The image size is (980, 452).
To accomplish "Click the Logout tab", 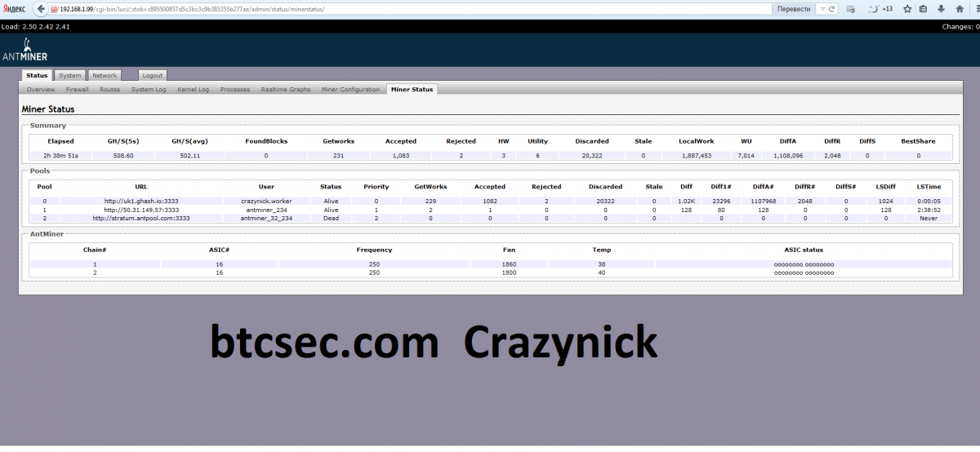I will click(x=153, y=75).
